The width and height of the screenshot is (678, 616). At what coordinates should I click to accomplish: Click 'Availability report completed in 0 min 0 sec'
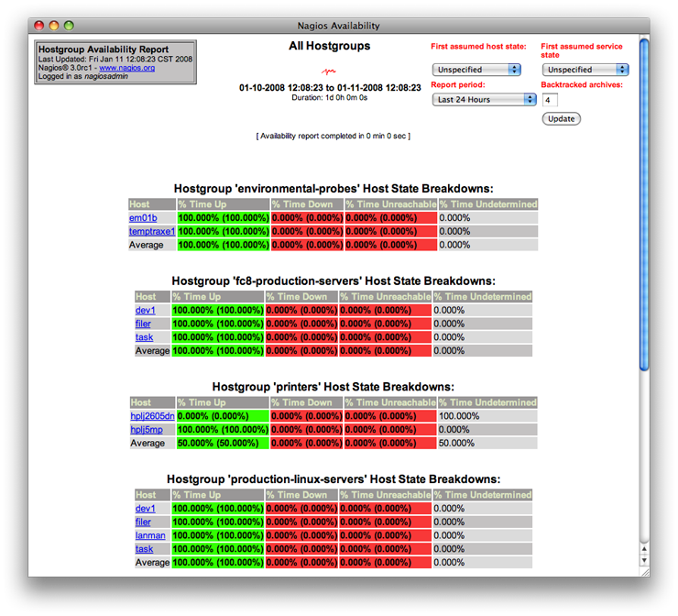coord(334,136)
